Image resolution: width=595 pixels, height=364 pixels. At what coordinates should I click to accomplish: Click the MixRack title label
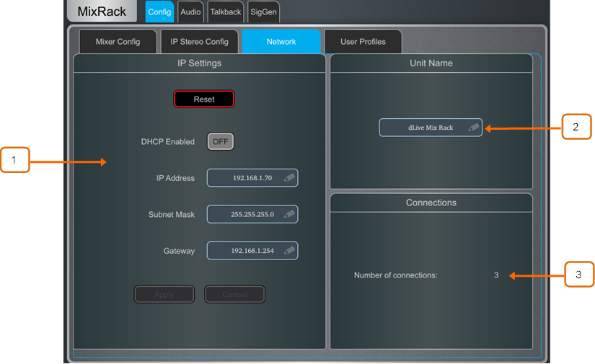coord(102,12)
